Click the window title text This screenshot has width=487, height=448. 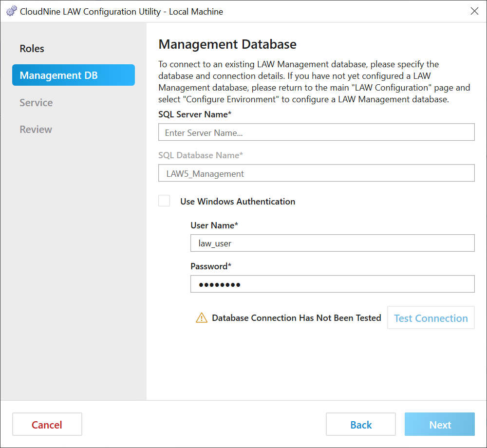pyautogui.click(x=121, y=12)
